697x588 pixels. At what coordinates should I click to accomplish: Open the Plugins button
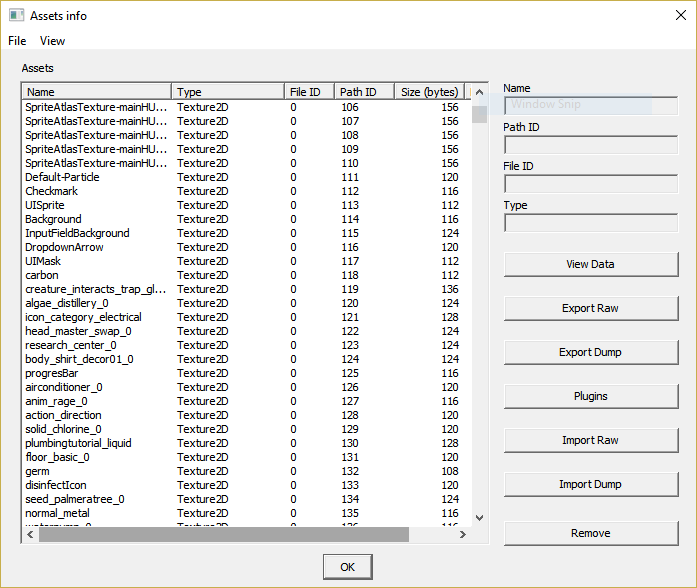pos(590,396)
